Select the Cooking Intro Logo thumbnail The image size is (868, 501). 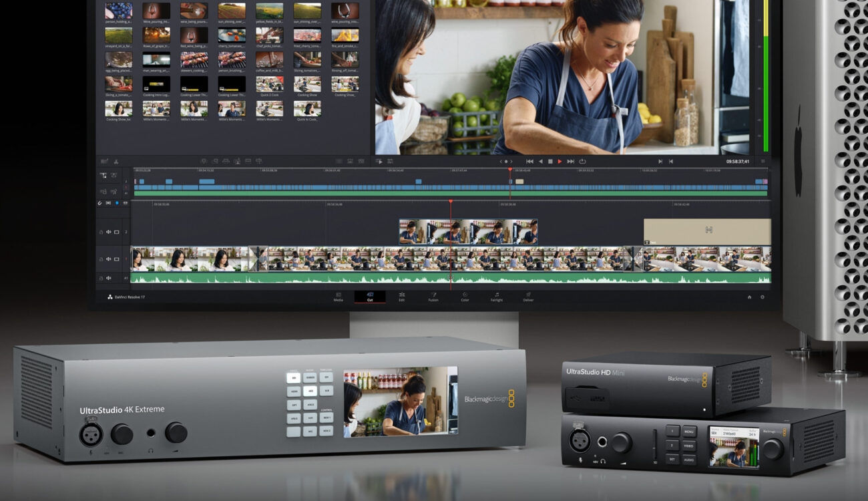click(x=156, y=83)
